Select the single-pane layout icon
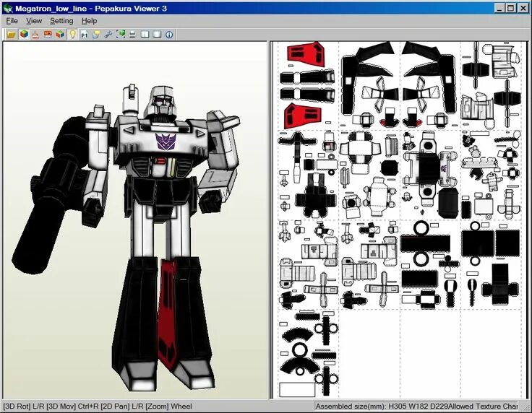 [x=157, y=34]
